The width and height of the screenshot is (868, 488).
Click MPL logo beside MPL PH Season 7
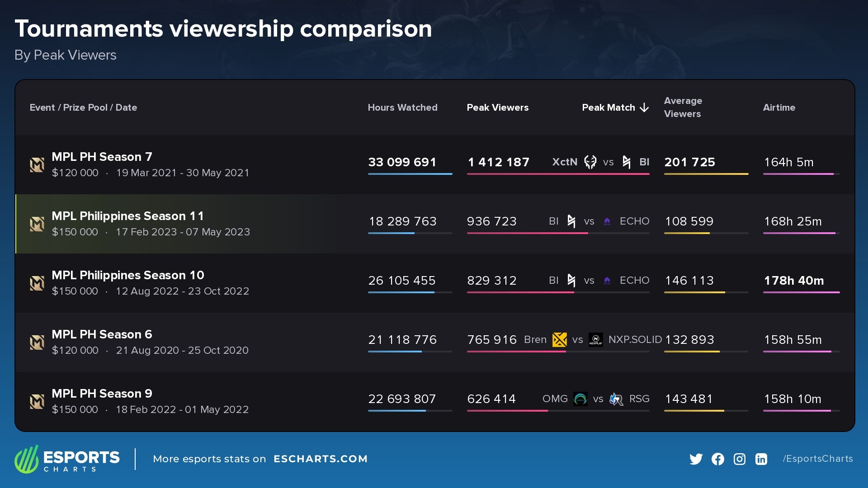[37, 165]
